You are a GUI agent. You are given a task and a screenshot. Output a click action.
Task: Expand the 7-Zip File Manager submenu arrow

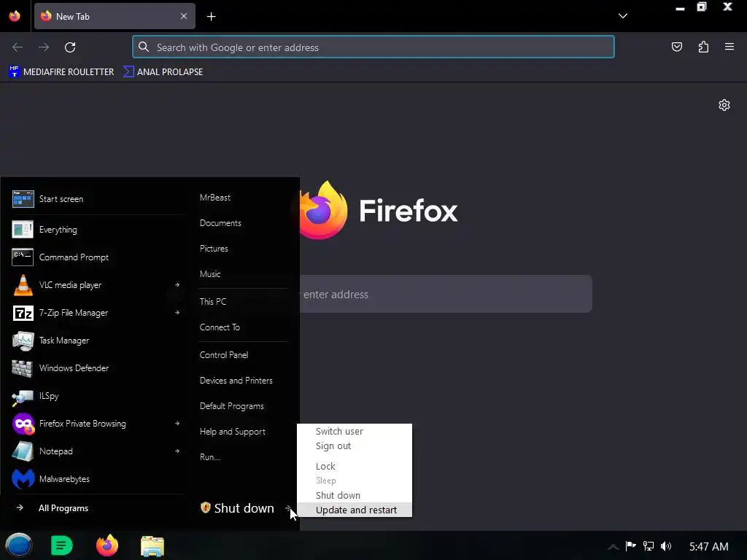[177, 312]
